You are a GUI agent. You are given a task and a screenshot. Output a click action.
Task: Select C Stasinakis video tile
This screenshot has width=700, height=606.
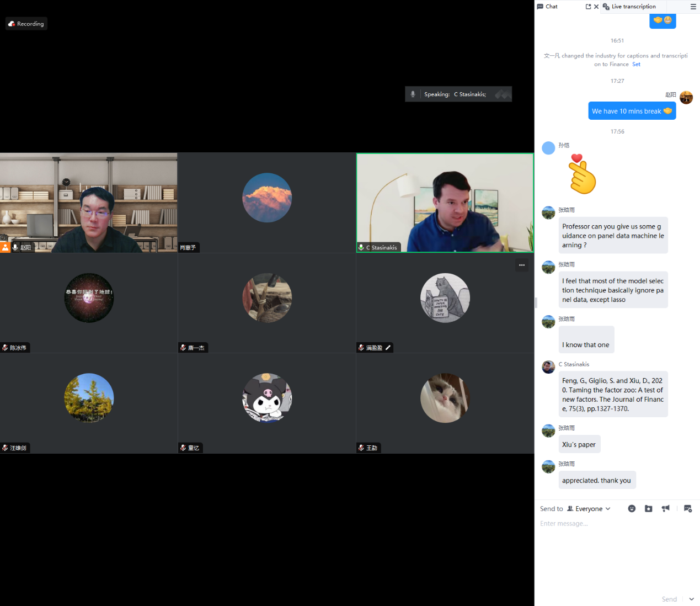coord(445,203)
